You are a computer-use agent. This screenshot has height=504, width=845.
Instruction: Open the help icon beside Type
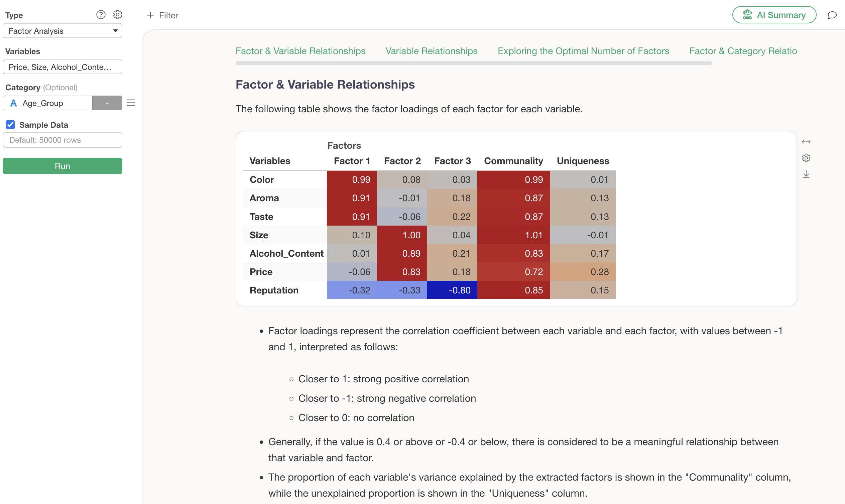tap(101, 15)
